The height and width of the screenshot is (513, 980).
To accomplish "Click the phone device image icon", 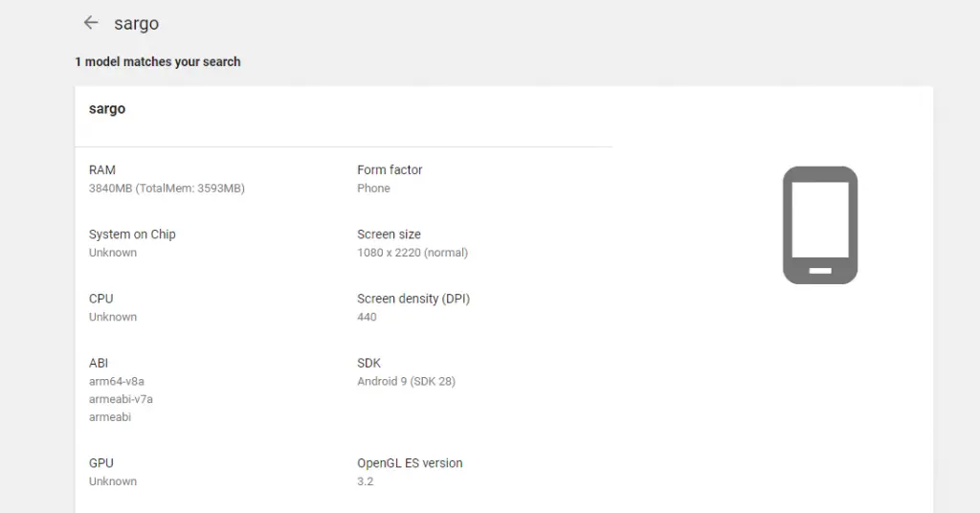I will pyautogui.click(x=819, y=225).
